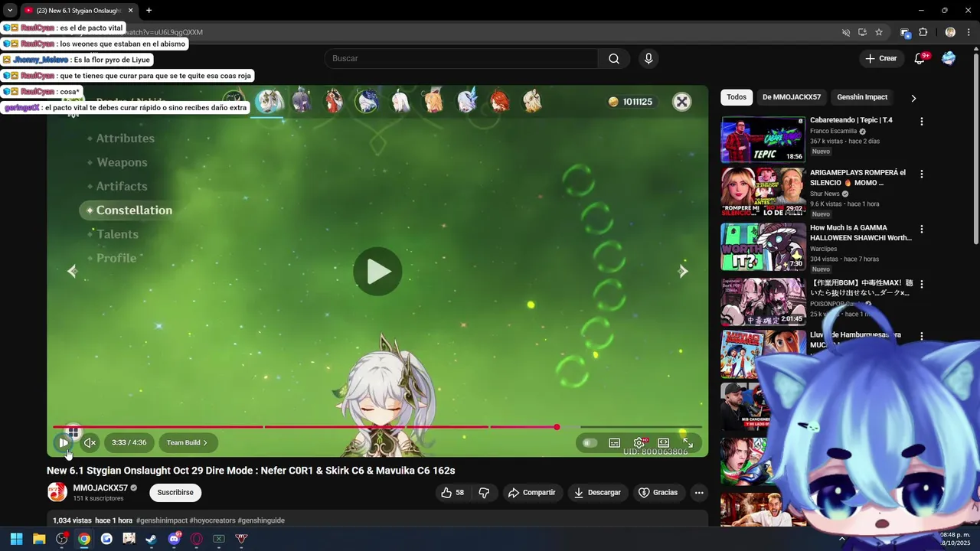Open the Chrome profile avatar

(x=950, y=32)
